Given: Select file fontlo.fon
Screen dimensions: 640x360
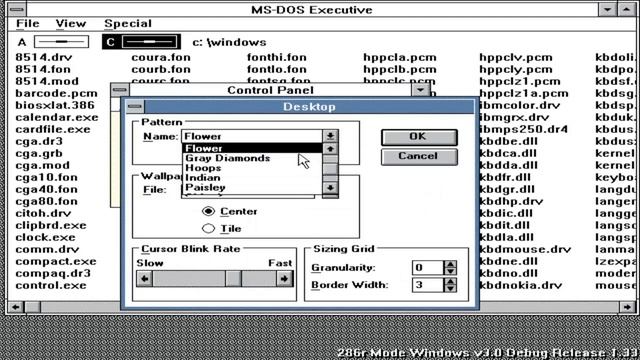Looking at the screenshot, I should 277,69.
